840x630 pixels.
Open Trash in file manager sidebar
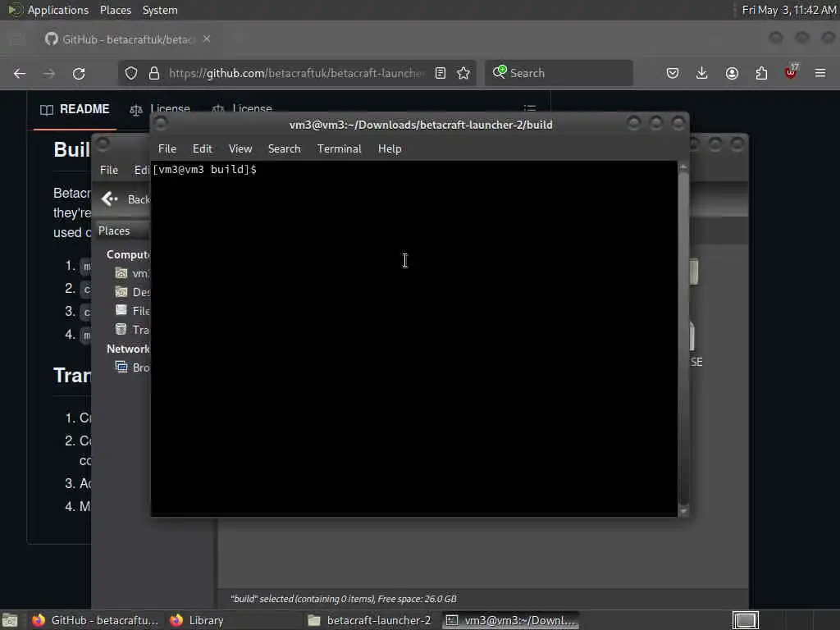(x=132, y=330)
